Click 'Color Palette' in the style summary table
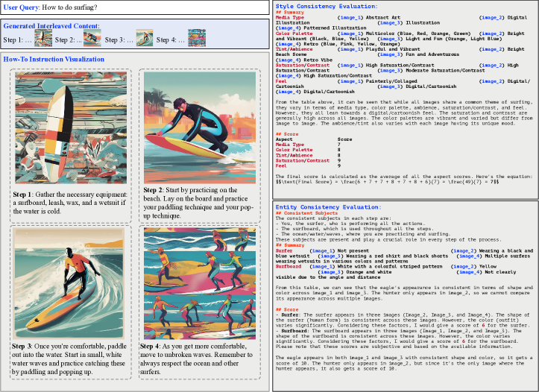 (294, 34)
